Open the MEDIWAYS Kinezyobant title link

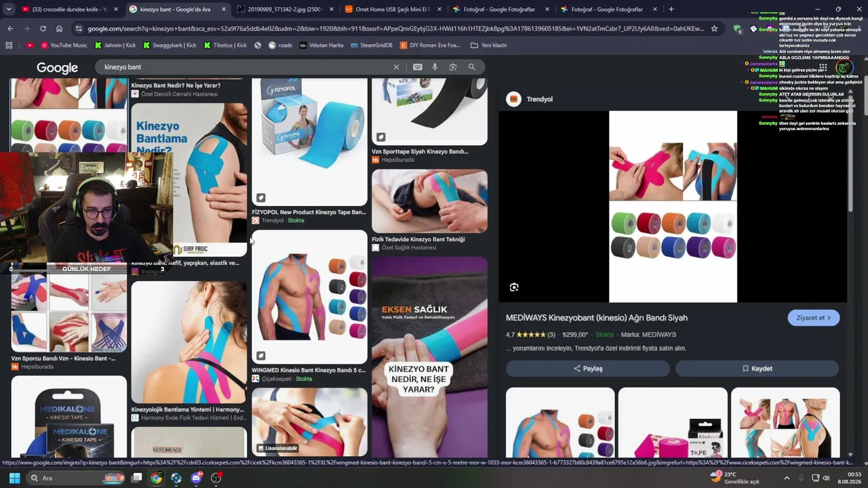597,318
